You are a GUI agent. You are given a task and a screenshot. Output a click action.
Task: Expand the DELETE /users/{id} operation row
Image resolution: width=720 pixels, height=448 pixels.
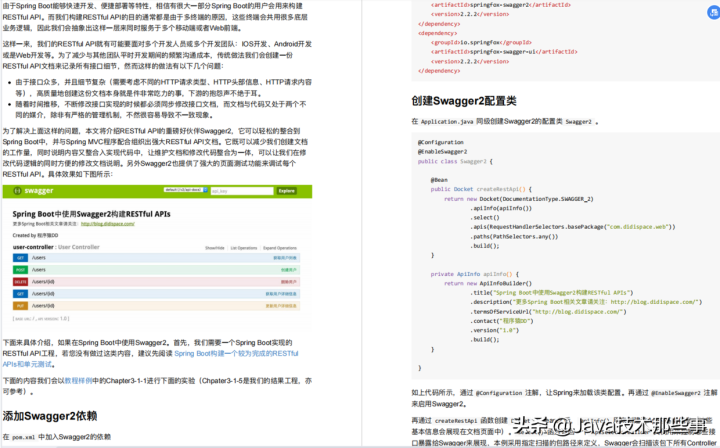tap(156, 282)
